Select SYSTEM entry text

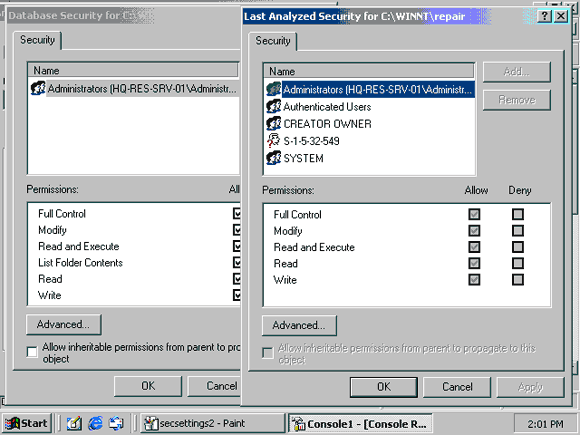(303, 158)
